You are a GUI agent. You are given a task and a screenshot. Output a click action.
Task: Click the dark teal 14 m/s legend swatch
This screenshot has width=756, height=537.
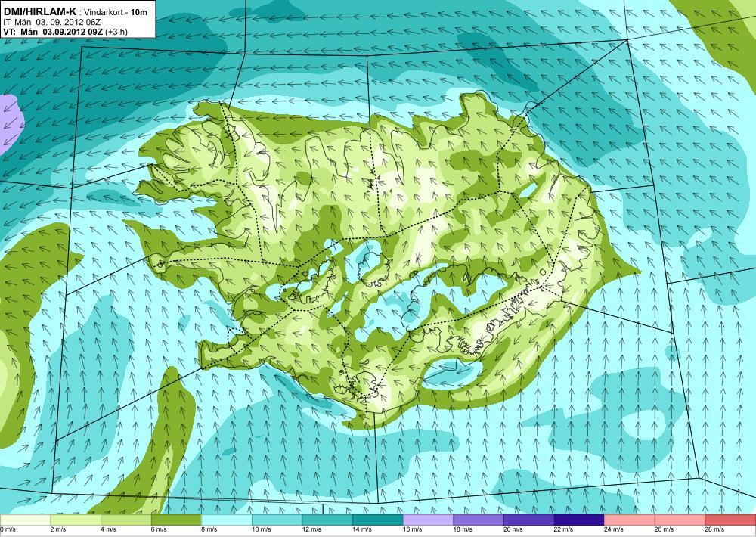click(x=377, y=520)
